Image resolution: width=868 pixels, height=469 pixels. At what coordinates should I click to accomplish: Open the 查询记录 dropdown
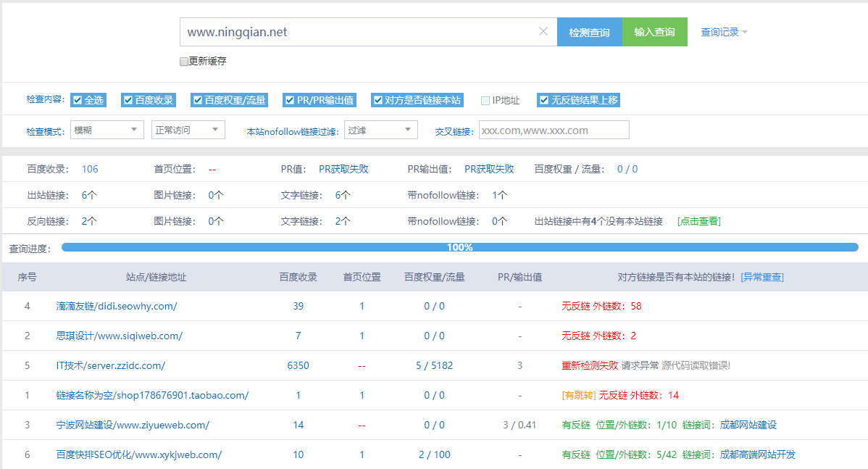[x=724, y=32]
